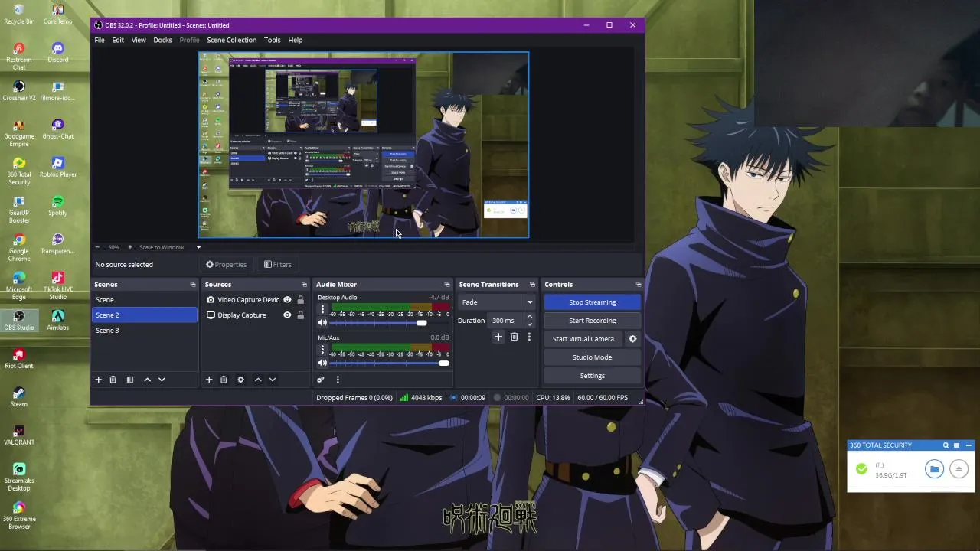The height and width of the screenshot is (551, 980).
Task: Undock the Audio Mixer panel
Action: pos(447,285)
